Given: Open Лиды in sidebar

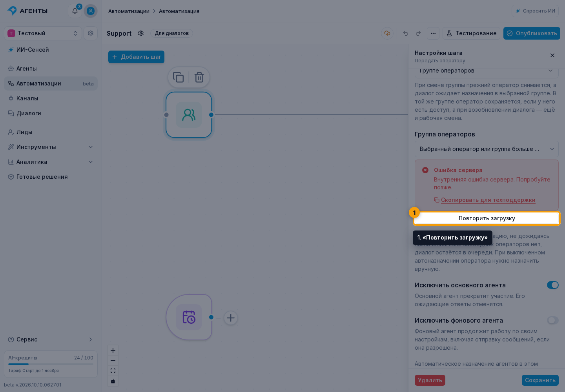Looking at the screenshot, I should point(51,132).
